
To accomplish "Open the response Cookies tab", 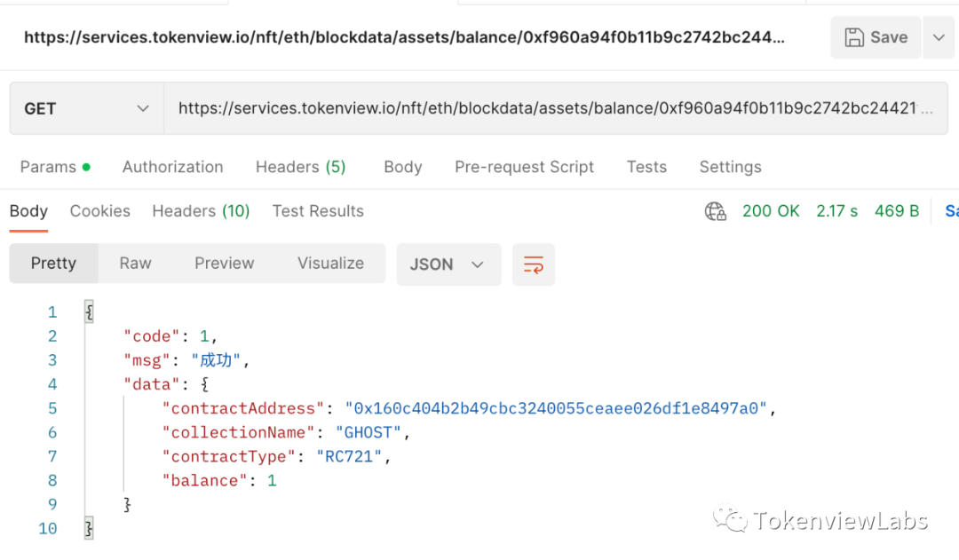I will [99, 211].
